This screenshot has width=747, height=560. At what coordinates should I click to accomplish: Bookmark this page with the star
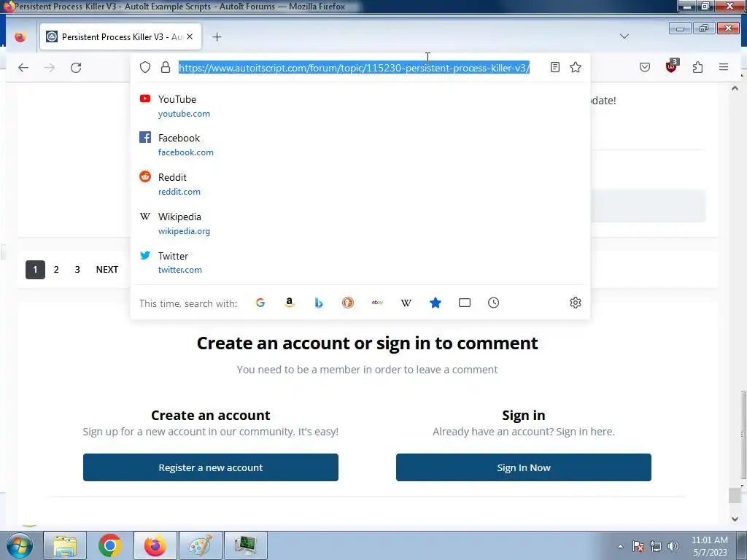(x=576, y=67)
